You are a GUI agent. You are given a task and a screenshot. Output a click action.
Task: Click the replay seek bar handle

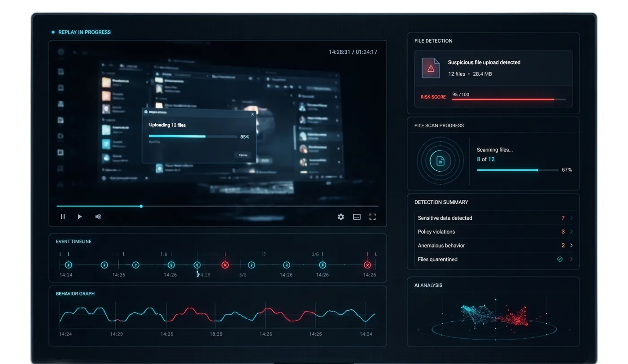[141, 206]
